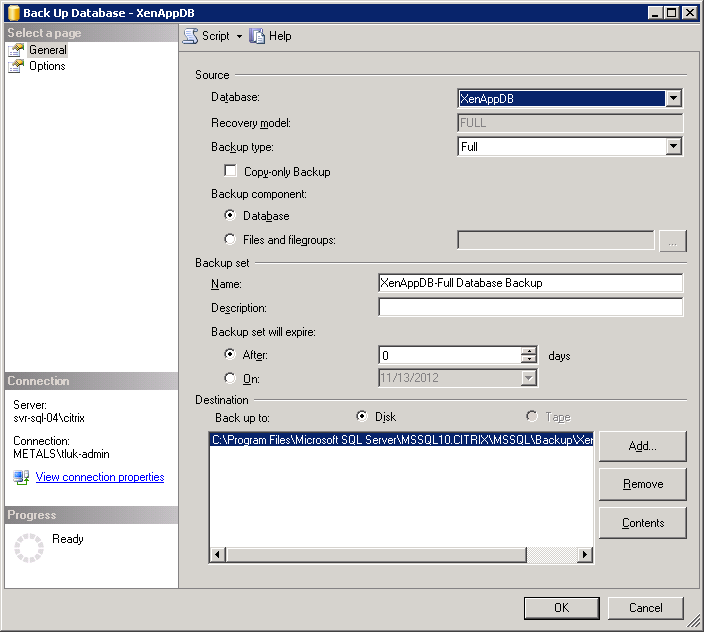Click the destination list left scroll arrow
The width and height of the screenshot is (704, 632).
pos(217,554)
